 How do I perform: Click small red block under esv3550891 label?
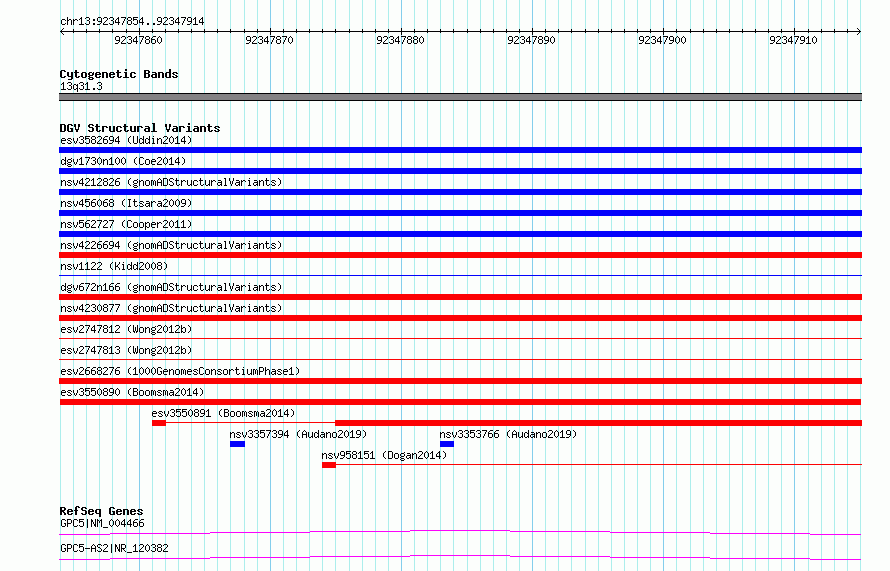pyautogui.click(x=159, y=423)
